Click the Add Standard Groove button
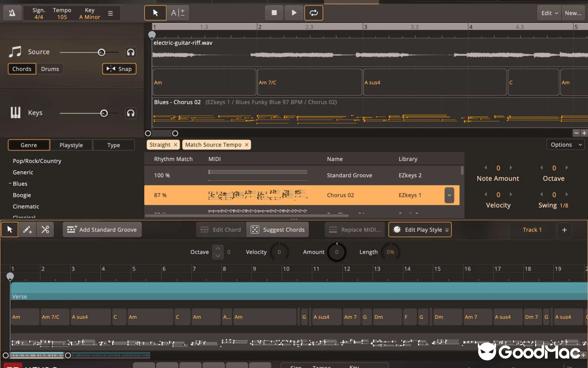 (102, 229)
